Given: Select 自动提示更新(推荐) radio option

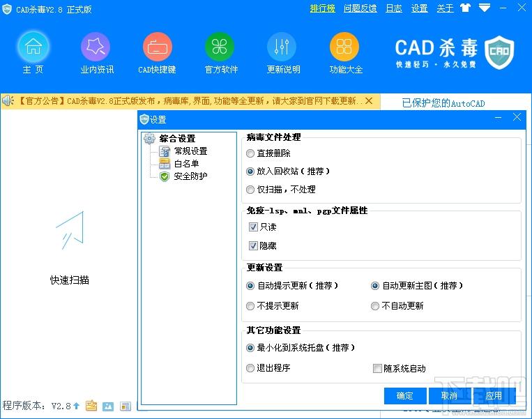Looking at the screenshot, I should [250, 286].
